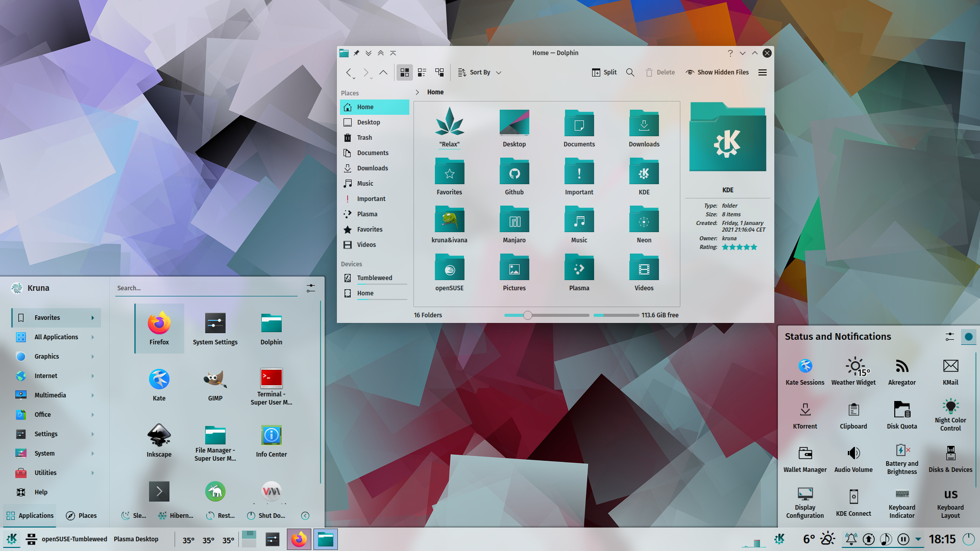Click the disk free space bar in Dolphin
Image resolution: width=980 pixels, height=551 pixels.
coord(616,315)
